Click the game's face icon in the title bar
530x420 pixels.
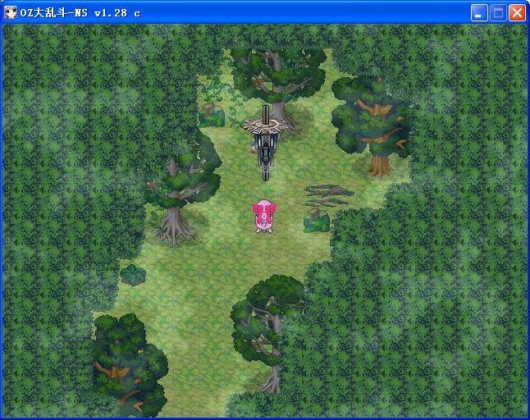[x=11, y=13]
